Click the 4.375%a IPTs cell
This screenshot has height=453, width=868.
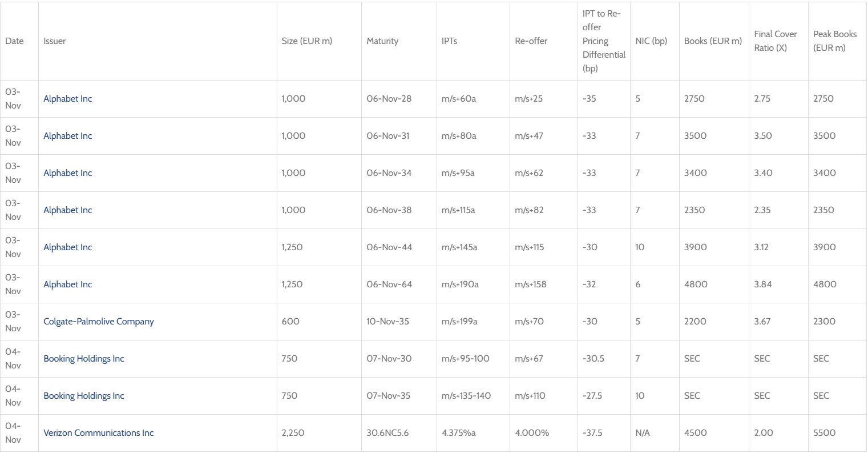click(x=459, y=433)
